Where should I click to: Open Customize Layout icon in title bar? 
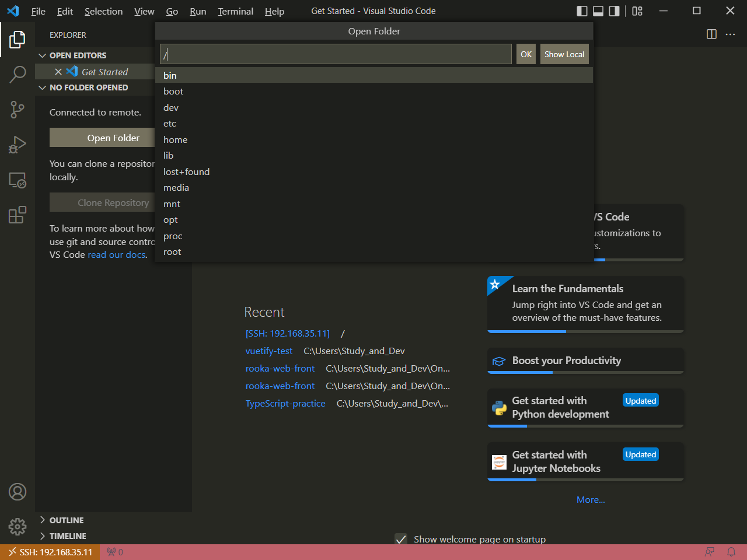tap(637, 11)
